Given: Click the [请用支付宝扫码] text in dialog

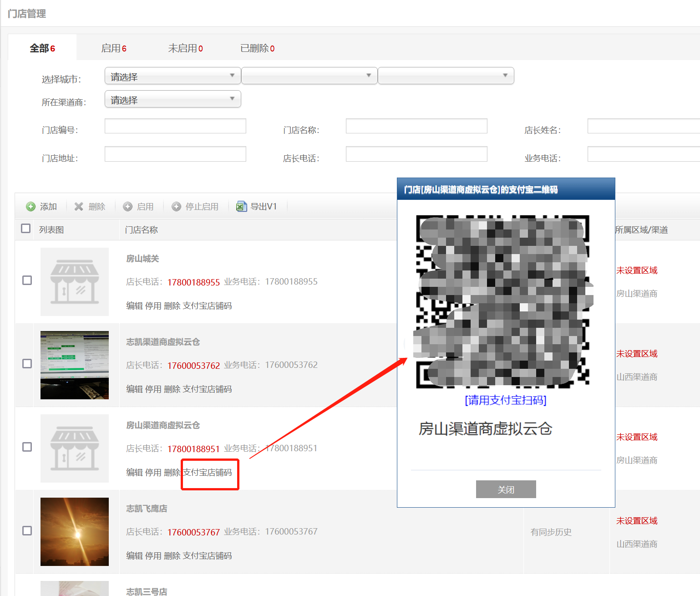Looking at the screenshot, I should click(x=506, y=400).
